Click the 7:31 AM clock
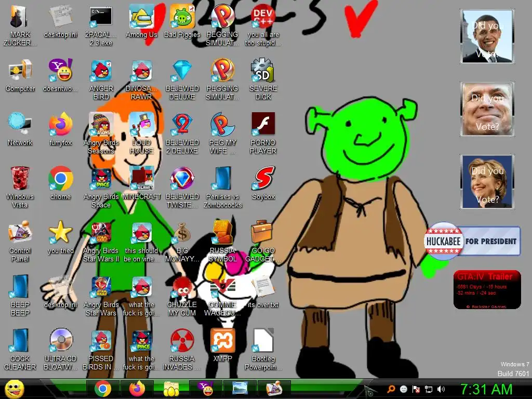Screen dimensions: 532x399 pyautogui.click(x=486, y=390)
